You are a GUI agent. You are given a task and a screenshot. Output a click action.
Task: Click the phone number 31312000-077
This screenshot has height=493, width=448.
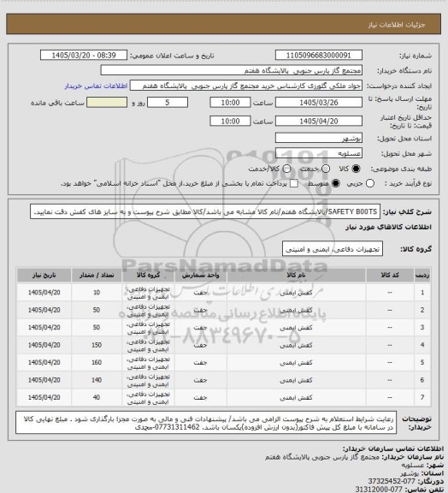(379, 489)
